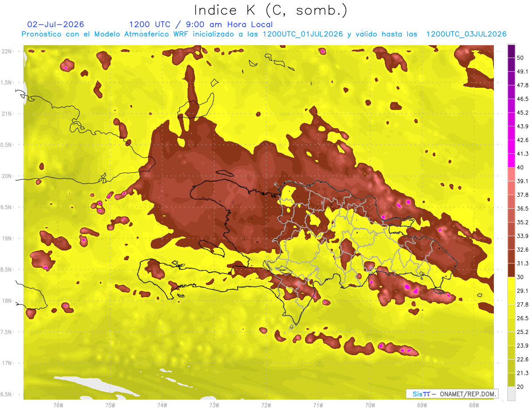The height and width of the screenshot is (411, 532).
Task: Click colorbar value "32.6"
Action: (x=522, y=250)
